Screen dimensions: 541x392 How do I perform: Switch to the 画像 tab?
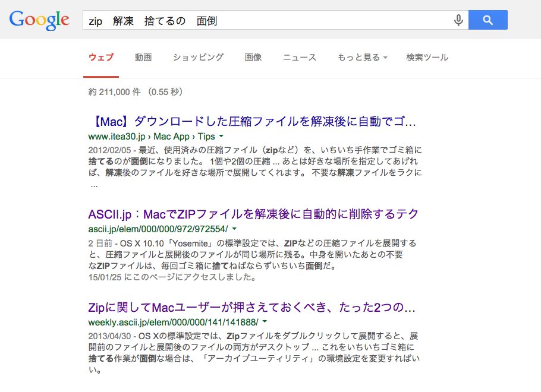coord(253,57)
